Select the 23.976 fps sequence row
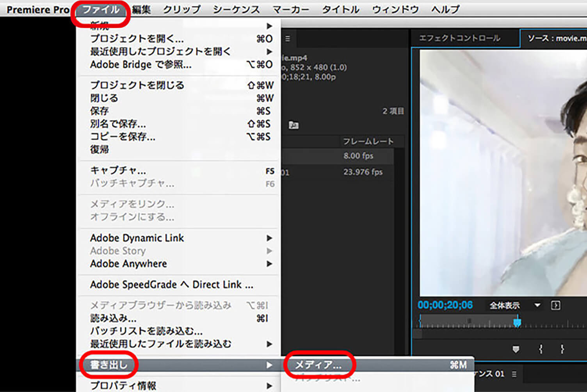587x392 pixels. tap(338, 172)
